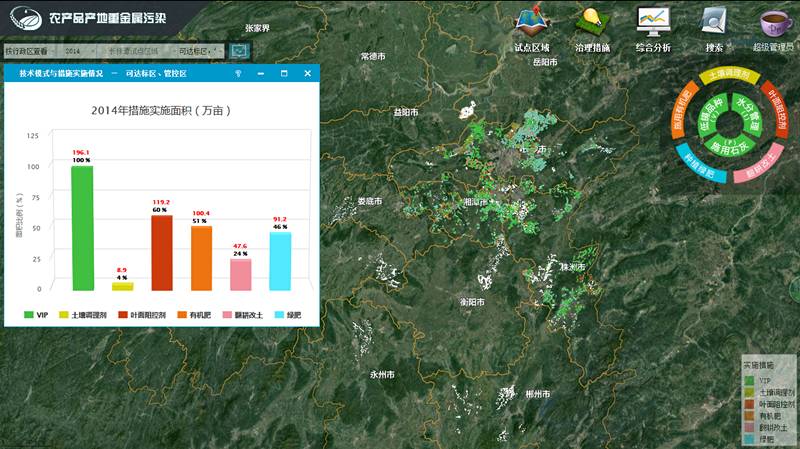The height and width of the screenshot is (449, 800).
Task: Maximize the 技术模式与措施实施情况 panel
Action: (x=284, y=74)
